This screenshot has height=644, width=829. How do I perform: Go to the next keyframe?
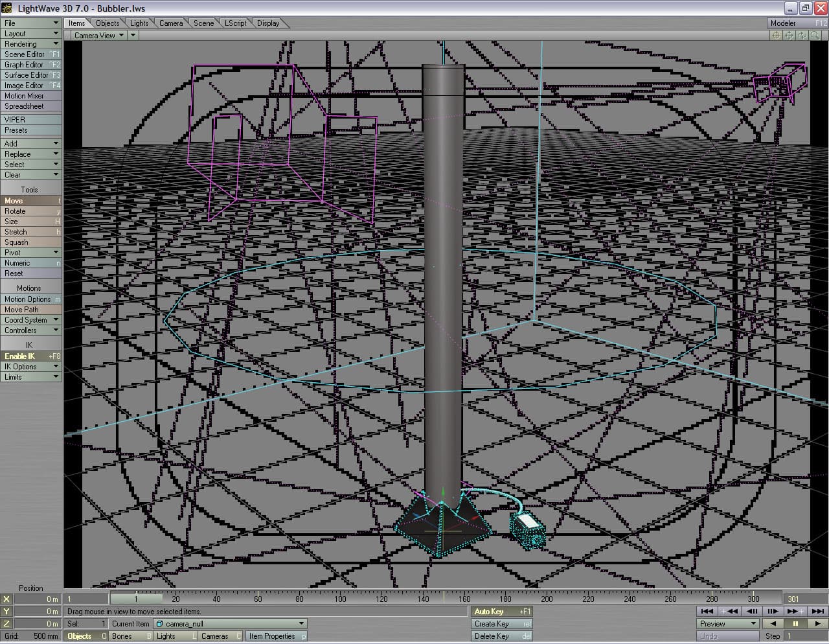(x=795, y=611)
